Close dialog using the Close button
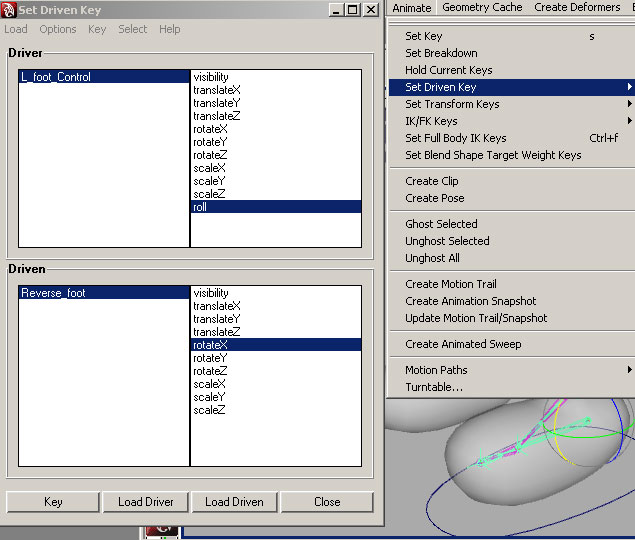The height and width of the screenshot is (540, 635). (x=327, y=502)
